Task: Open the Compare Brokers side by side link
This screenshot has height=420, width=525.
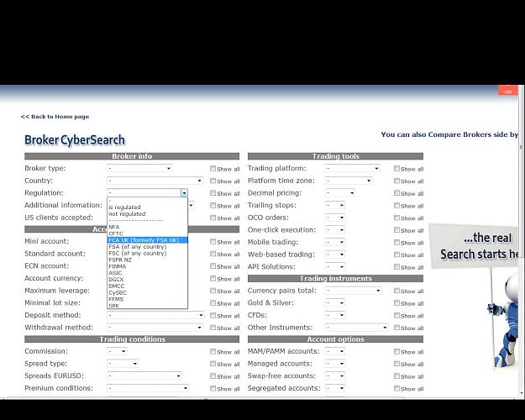Action: 449,134
